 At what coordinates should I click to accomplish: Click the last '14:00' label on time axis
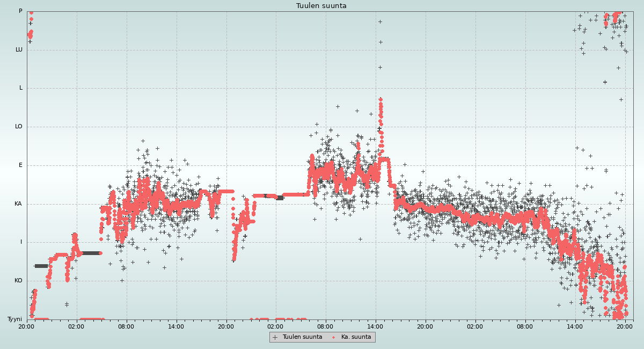coord(575,326)
